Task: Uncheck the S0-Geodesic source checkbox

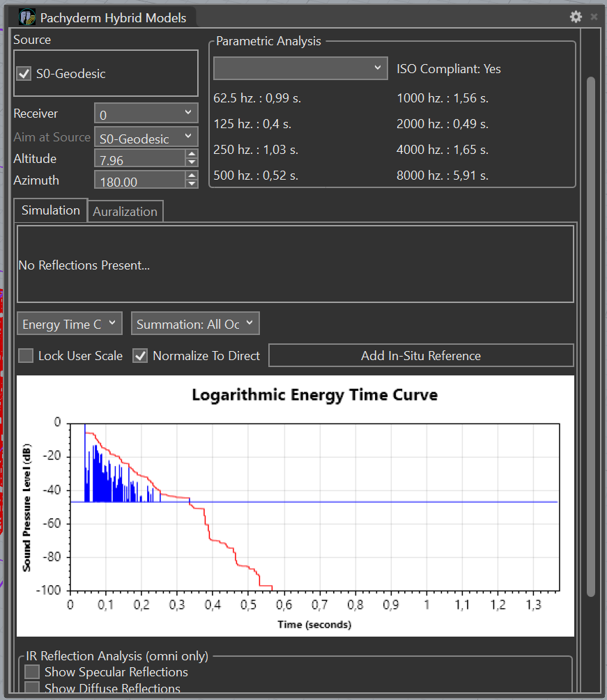Action: point(24,73)
